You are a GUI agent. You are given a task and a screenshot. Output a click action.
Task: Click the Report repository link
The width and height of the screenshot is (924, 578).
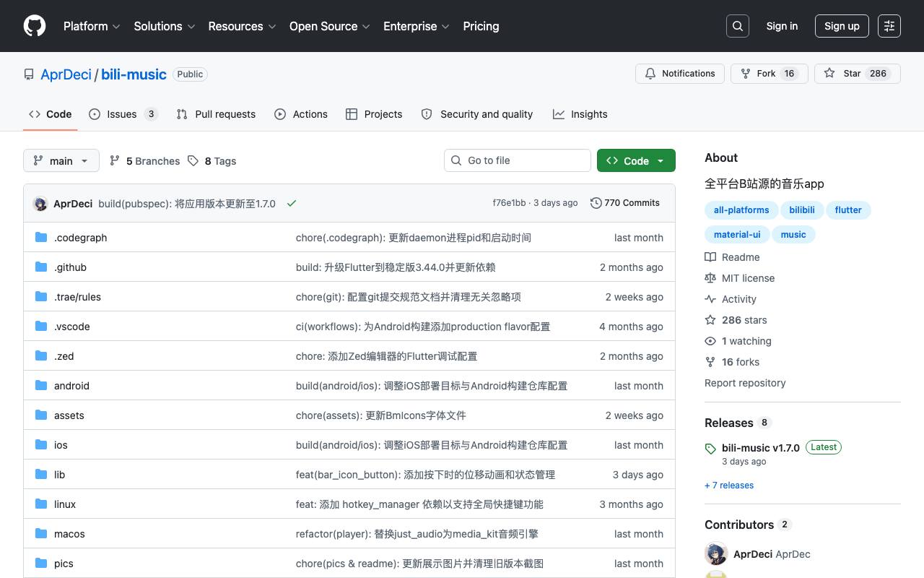point(745,383)
